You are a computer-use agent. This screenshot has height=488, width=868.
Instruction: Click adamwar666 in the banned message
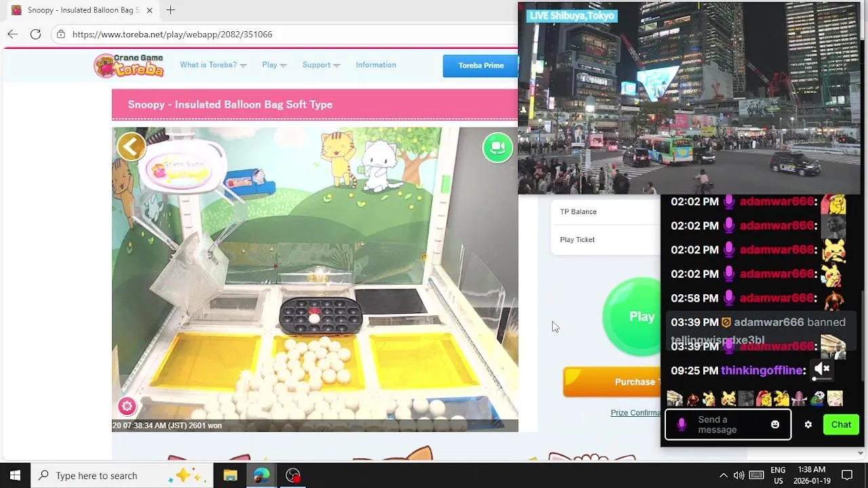pyautogui.click(x=769, y=323)
